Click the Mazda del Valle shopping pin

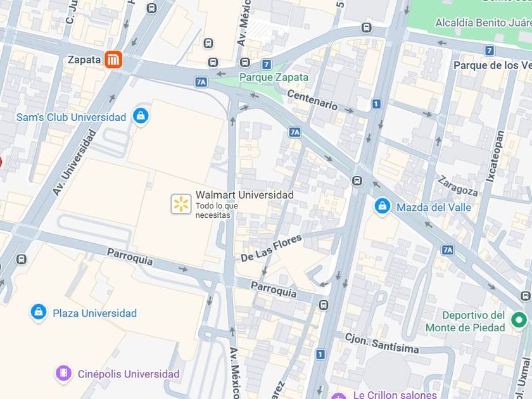(382, 206)
